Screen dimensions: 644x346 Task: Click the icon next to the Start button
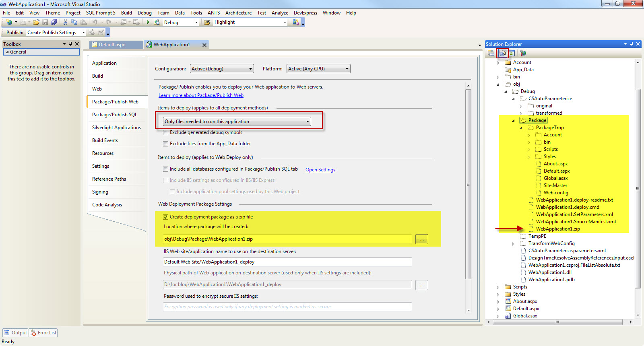(157, 22)
